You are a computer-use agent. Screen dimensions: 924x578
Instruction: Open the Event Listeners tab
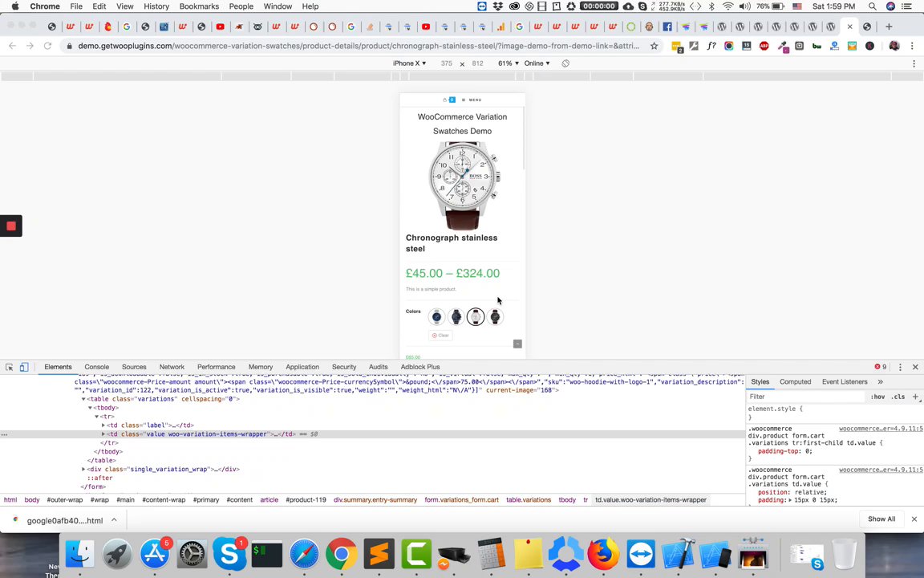click(845, 381)
